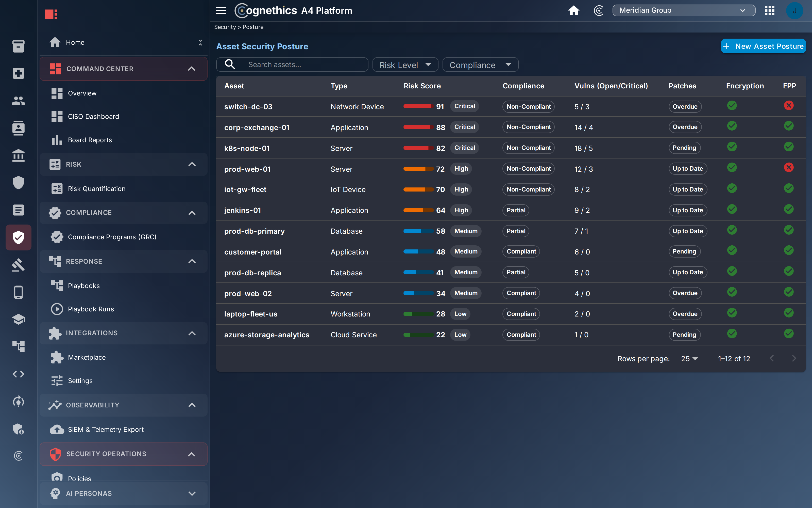This screenshot has height=508, width=812.
Task: Sort by Risk Score column header
Action: [x=422, y=86]
